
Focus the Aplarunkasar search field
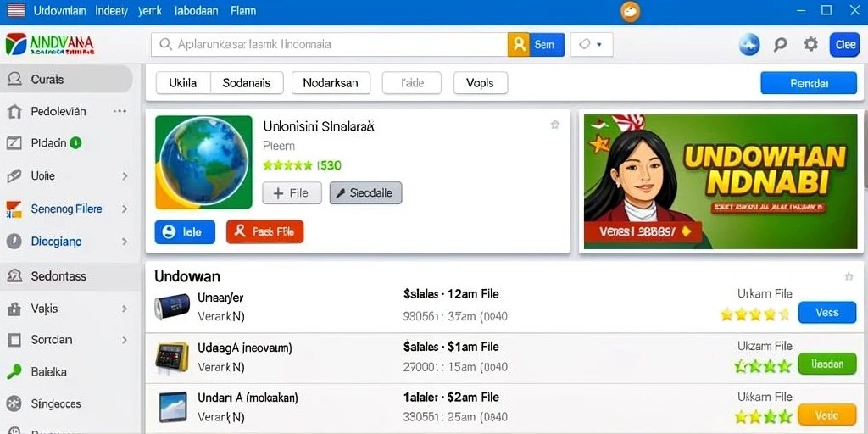(x=330, y=44)
